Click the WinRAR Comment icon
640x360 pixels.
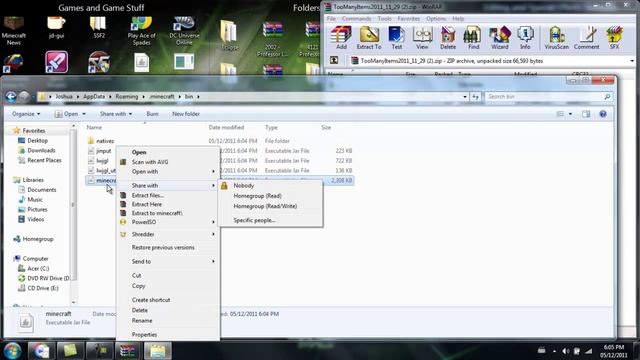tap(587, 38)
